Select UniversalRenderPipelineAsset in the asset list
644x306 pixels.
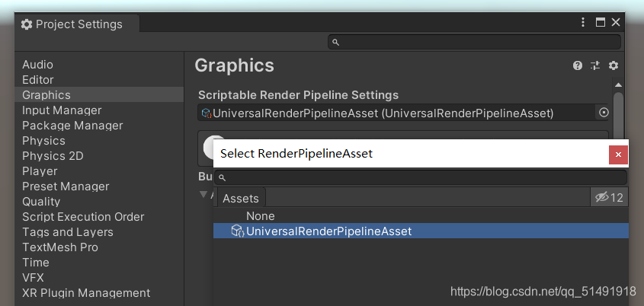point(421,231)
